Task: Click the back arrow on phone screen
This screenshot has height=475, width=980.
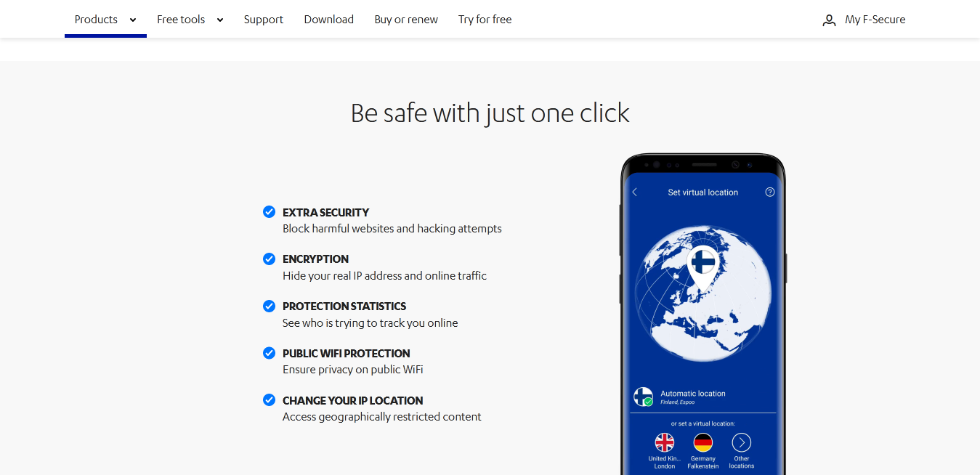Action: [x=634, y=192]
